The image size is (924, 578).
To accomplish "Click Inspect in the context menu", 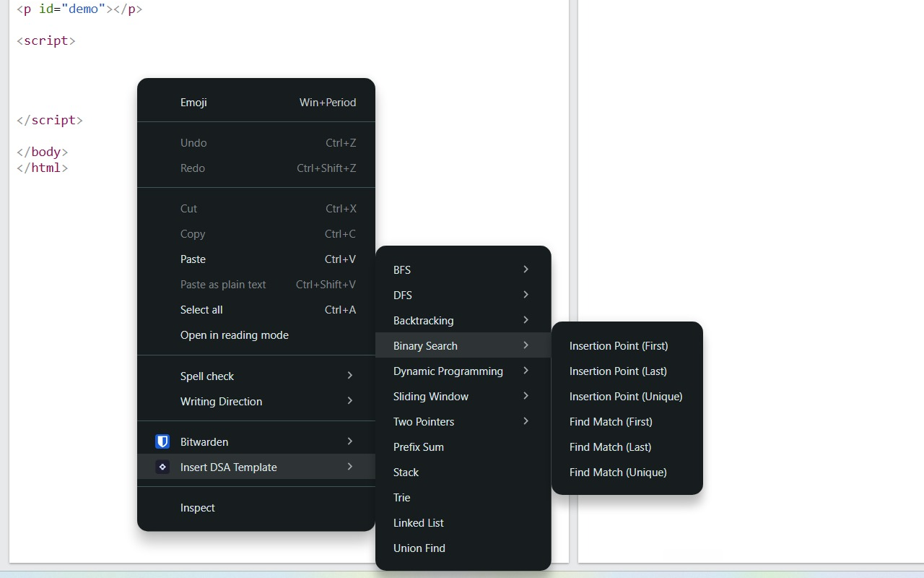I will pos(256,508).
